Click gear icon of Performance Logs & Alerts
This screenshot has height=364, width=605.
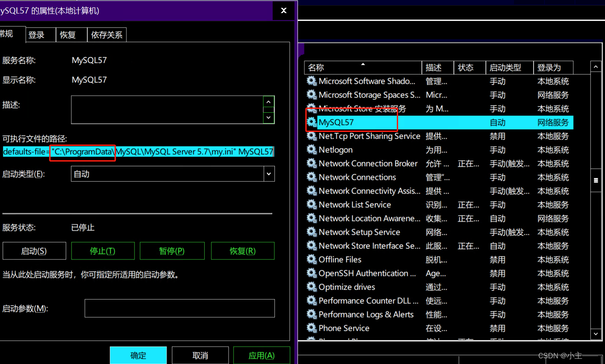pos(311,314)
